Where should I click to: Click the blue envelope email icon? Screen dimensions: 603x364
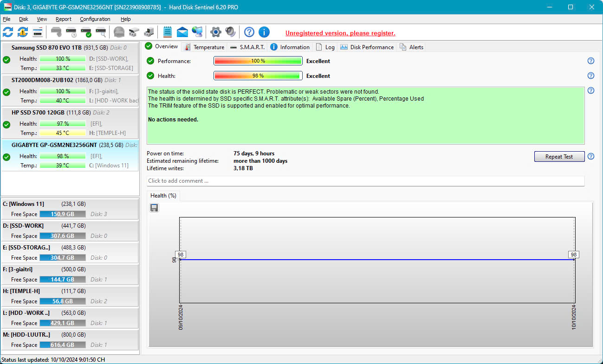[x=182, y=32]
